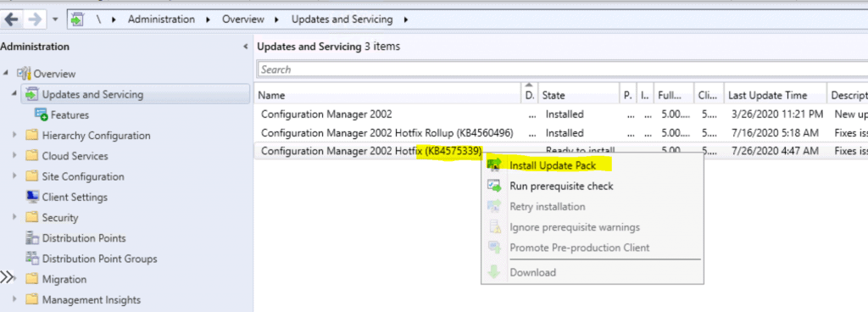Collapse the Overview tree node
This screenshot has height=312, width=868.
click(6, 73)
